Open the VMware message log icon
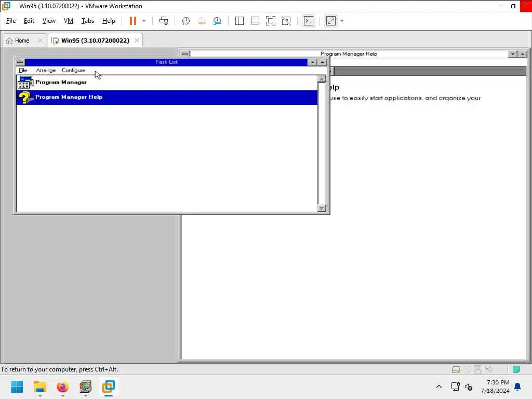The image size is (532, 399). (516, 369)
